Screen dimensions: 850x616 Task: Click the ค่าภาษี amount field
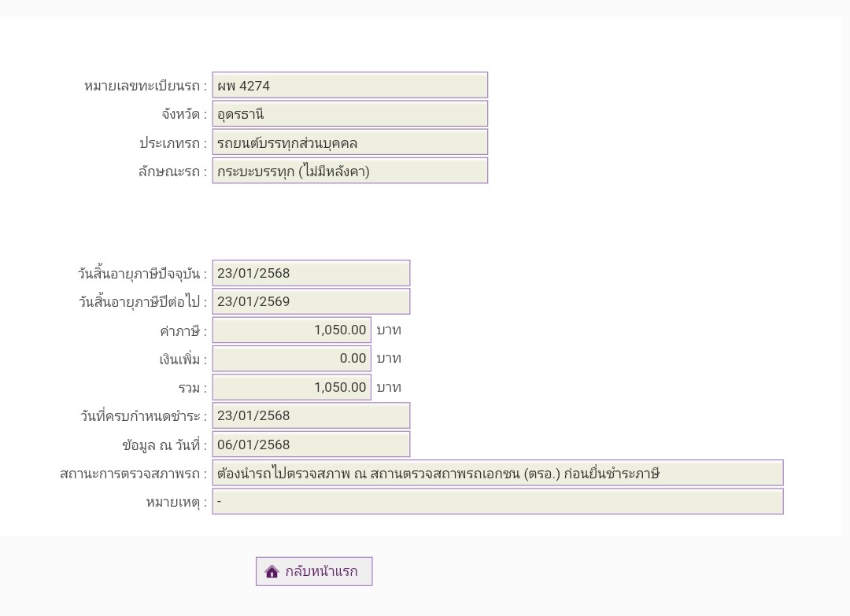292,330
